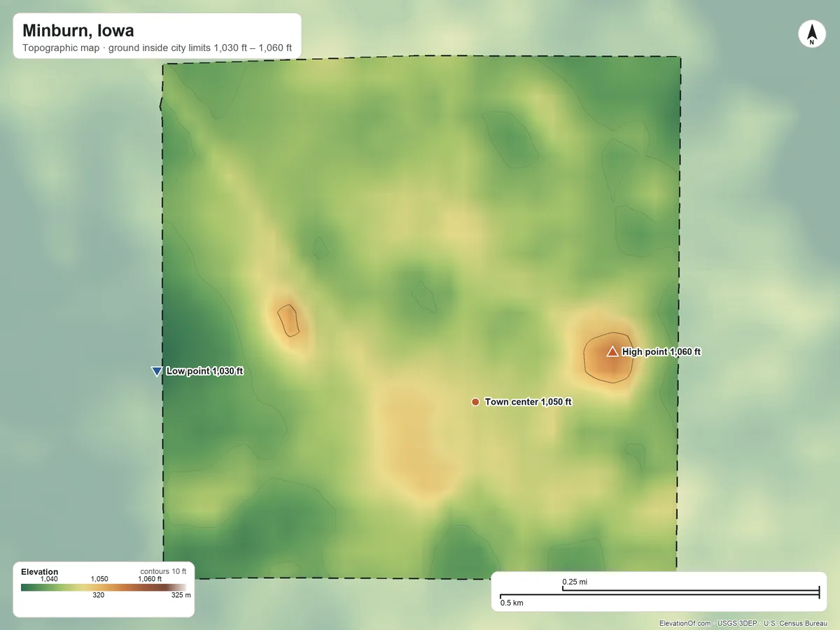Click the low point inverted triangle marker
840x630 pixels.
coord(157,372)
